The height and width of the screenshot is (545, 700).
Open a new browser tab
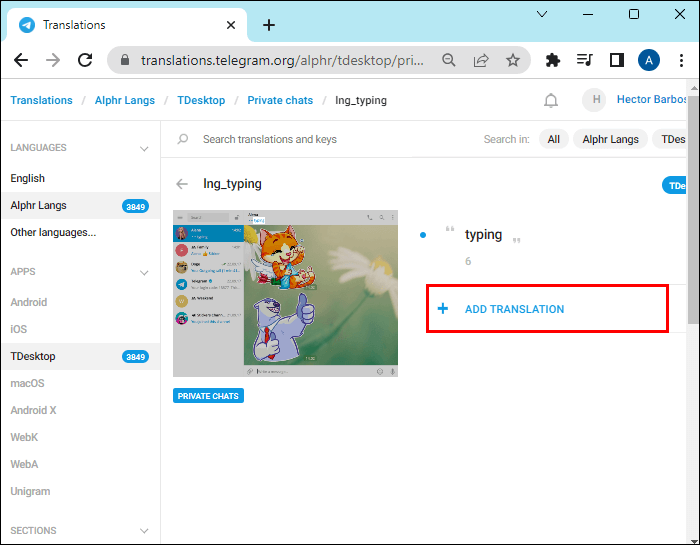click(x=269, y=25)
